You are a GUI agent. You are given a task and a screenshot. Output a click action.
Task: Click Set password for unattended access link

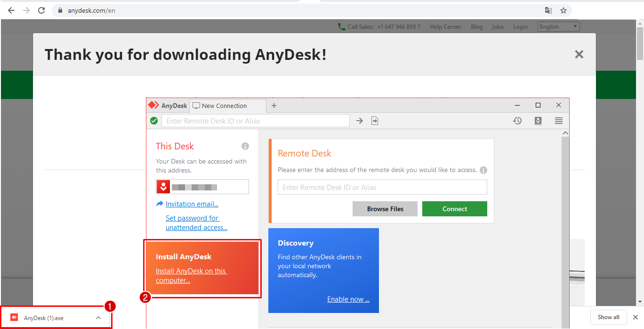pyautogui.click(x=196, y=223)
